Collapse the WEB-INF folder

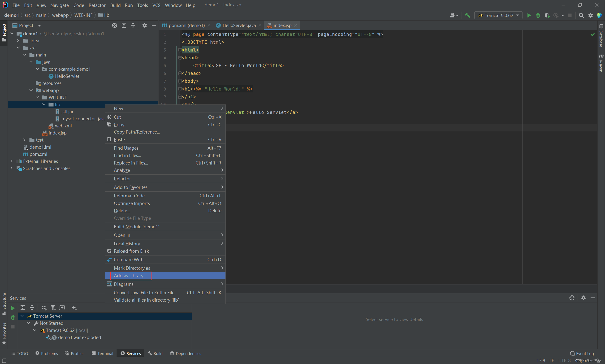click(37, 97)
